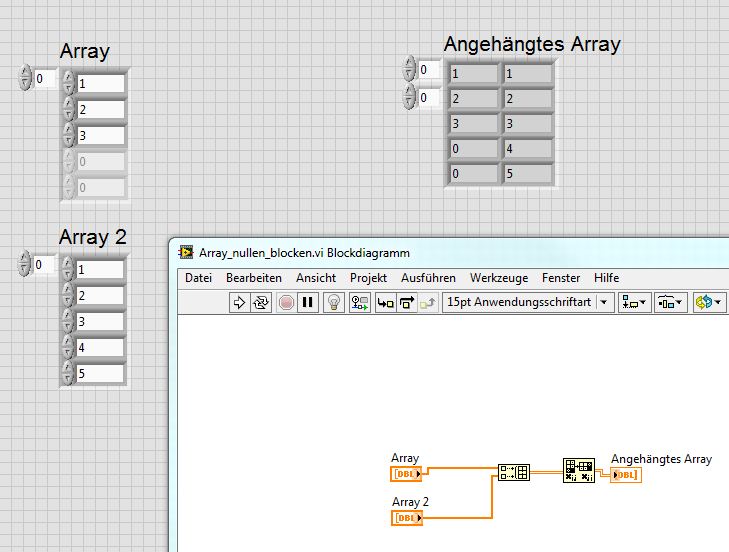The width and height of the screenshot is (729, 552).
Task: Click Array 2 element field containing 5
Action: pyautogui.click(x=100, y=373)
